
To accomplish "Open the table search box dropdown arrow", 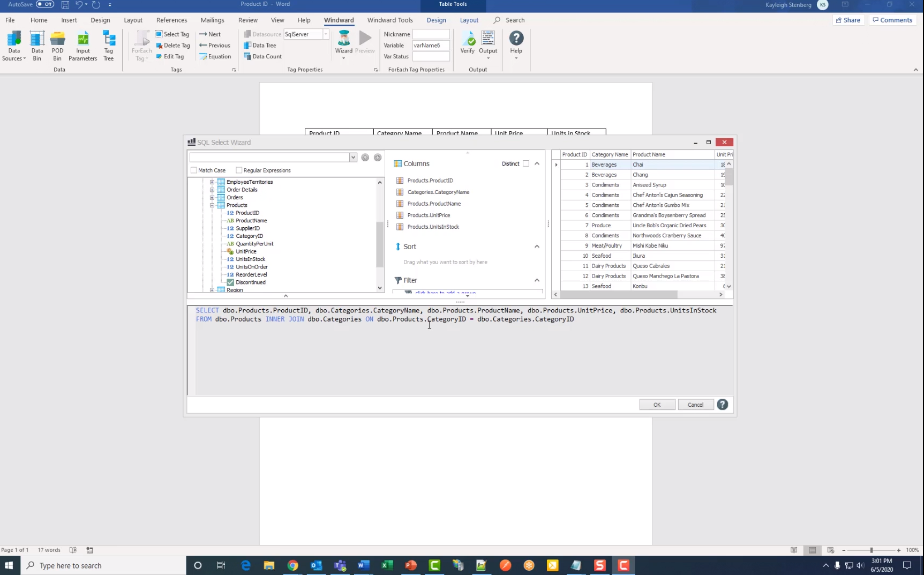I will [x=353, y=158].
